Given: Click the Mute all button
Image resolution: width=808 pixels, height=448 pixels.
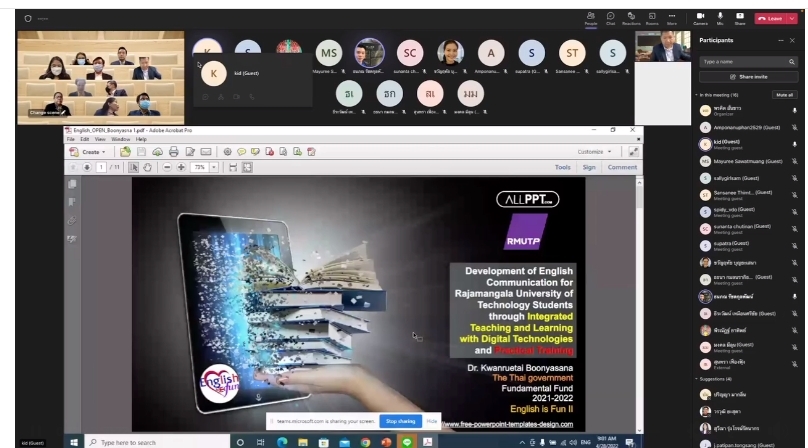Looking at the screenshot, I should (784, 95).
